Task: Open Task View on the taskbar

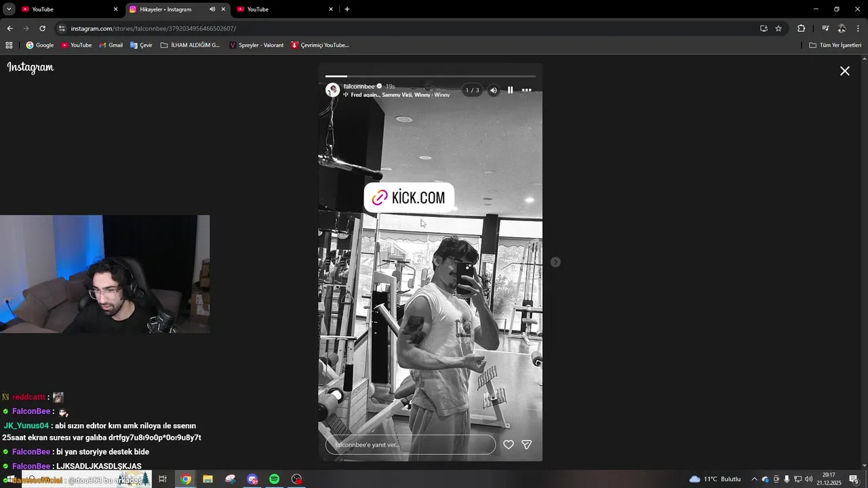Action: [x=163, y=479]
